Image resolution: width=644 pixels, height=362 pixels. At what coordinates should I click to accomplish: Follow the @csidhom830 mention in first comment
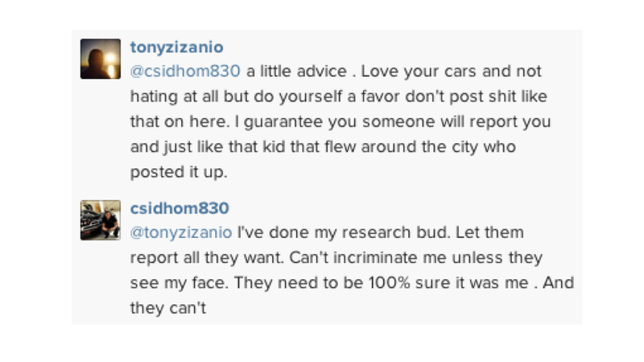[x=185, y=72]
